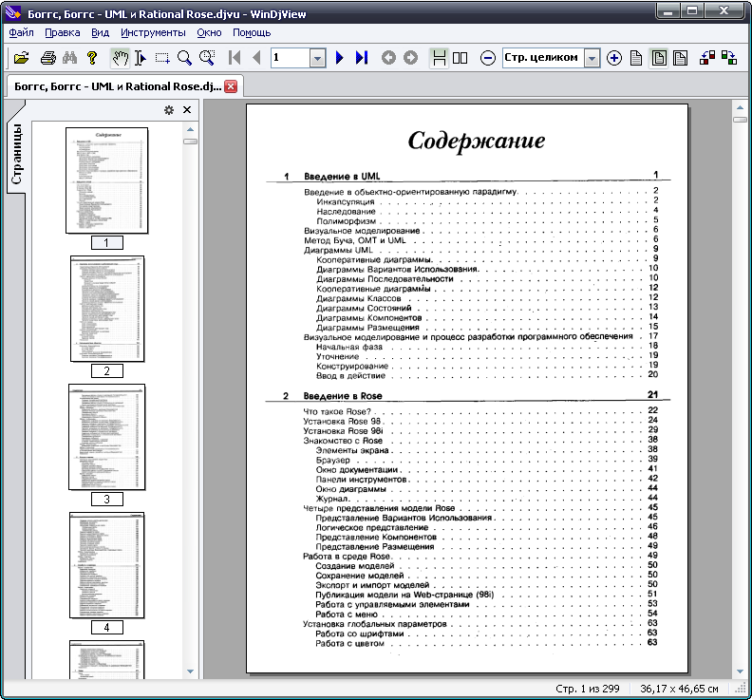The width and height of the screenshot is (752, 700).
Task: Open the Инструменты menu
Action: (x=153, y=32)
